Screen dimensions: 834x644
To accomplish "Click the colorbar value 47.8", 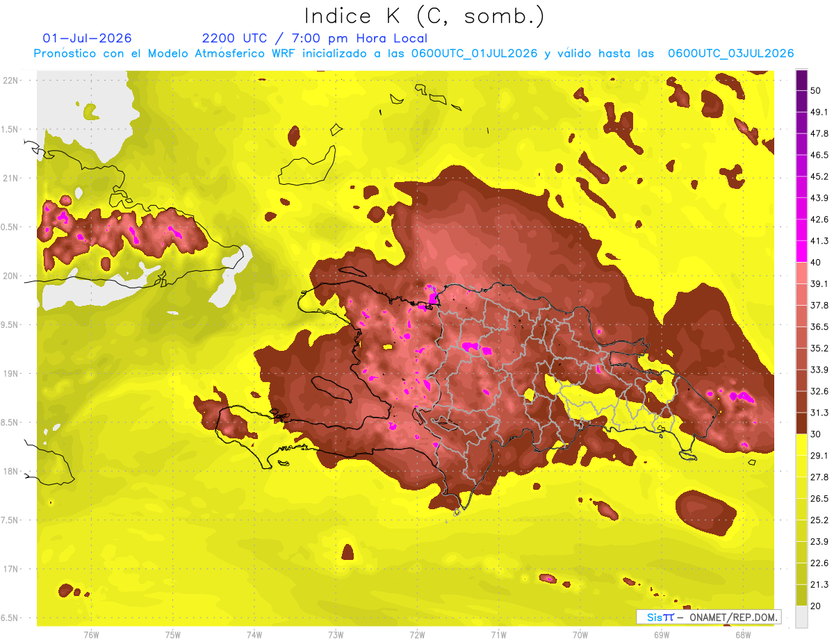I will [x=819, y=133].
